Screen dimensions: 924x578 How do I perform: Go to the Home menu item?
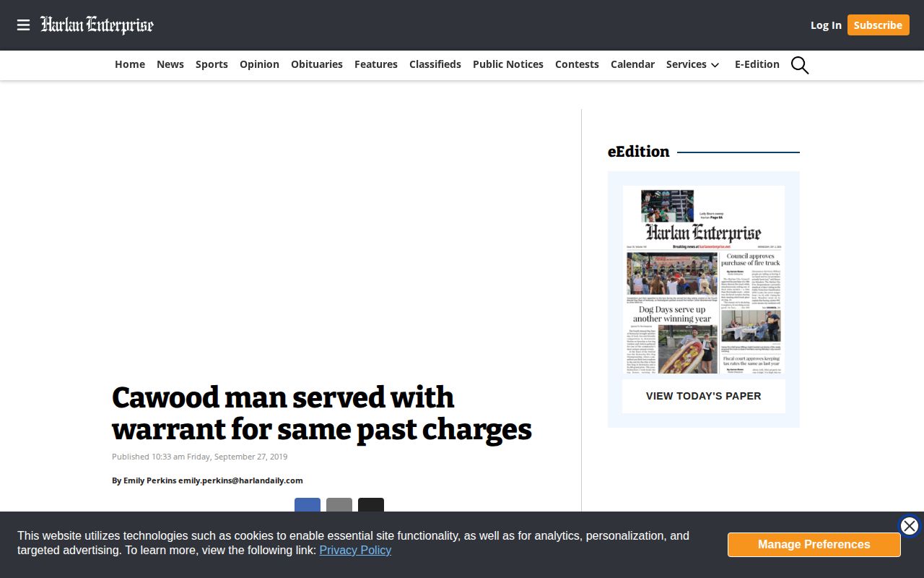point(130,64)
